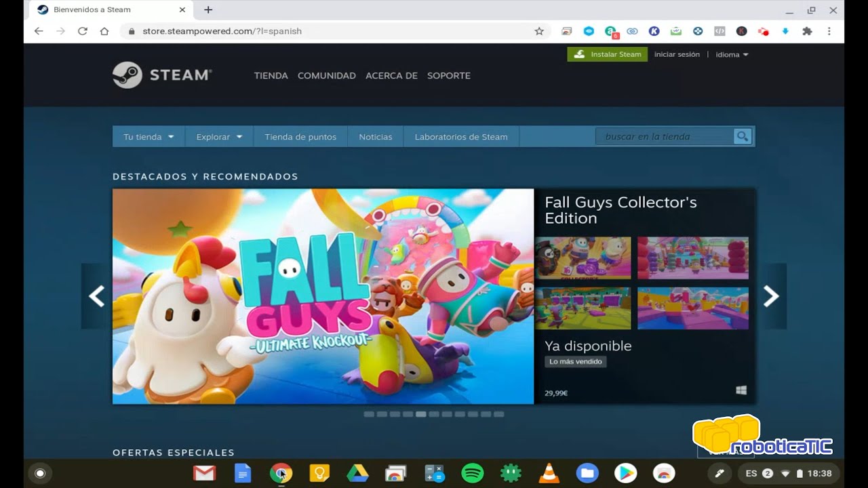Image resolution: width=868 pixels, height=488 pixels.
Task: Bookmark this page with the star icon
Action: tap(539, 31)
